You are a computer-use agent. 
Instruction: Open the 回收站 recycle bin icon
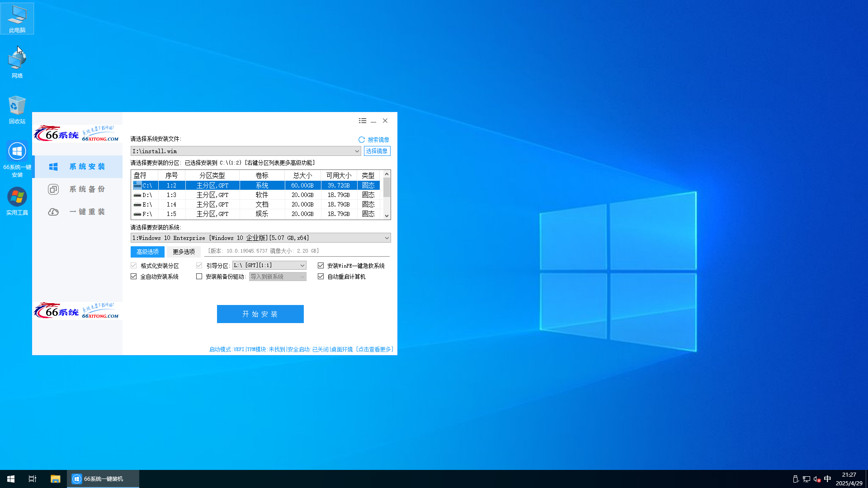pos(17,109)
